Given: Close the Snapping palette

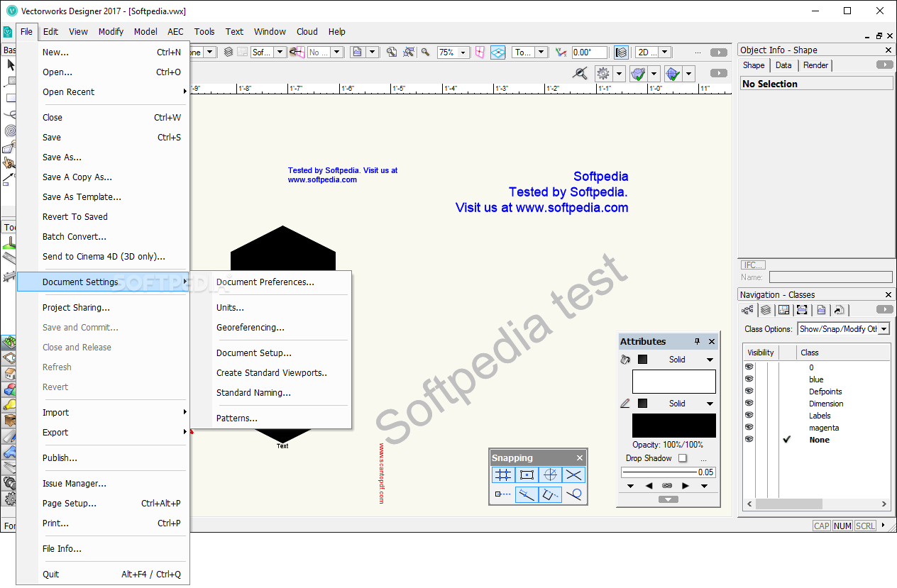Looking at the screenshot, I should [x=580, y=457].
